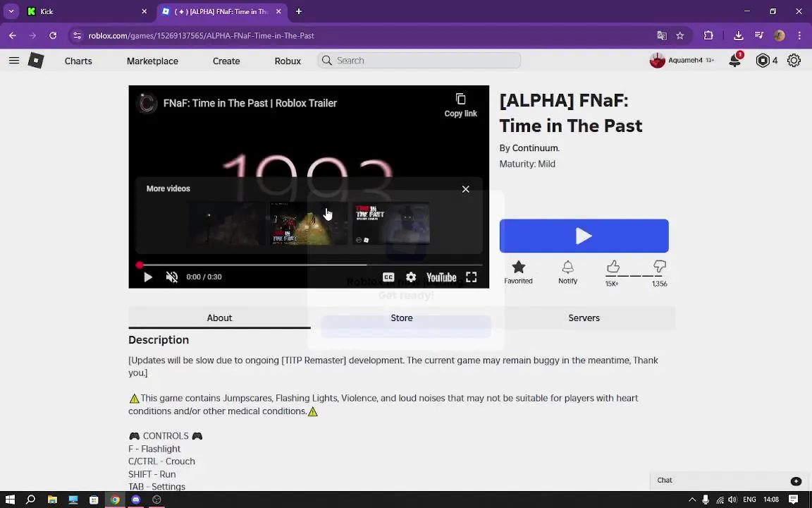812x508 pixels.
Task: Translate this page icon
Action: tap(662, 36)
